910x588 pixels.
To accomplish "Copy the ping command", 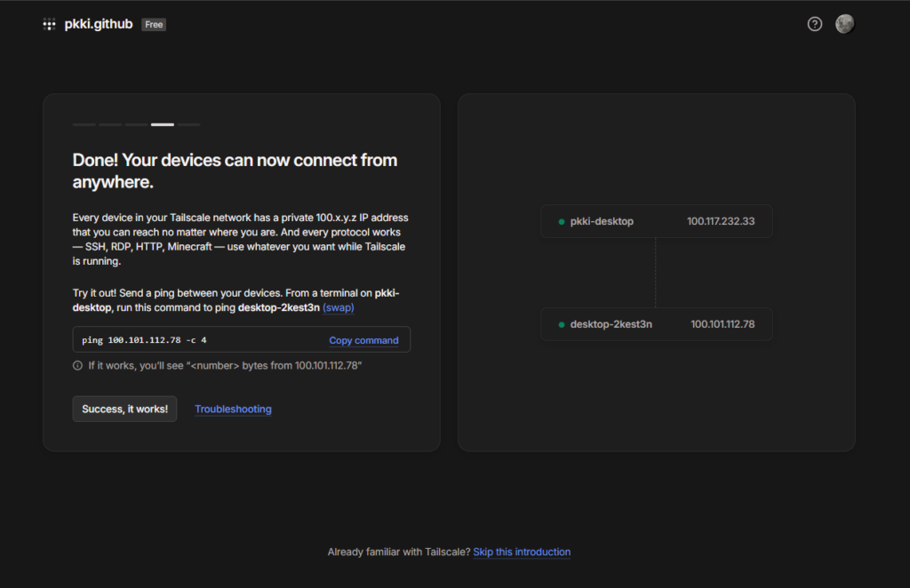I will [x=363, y=340].
